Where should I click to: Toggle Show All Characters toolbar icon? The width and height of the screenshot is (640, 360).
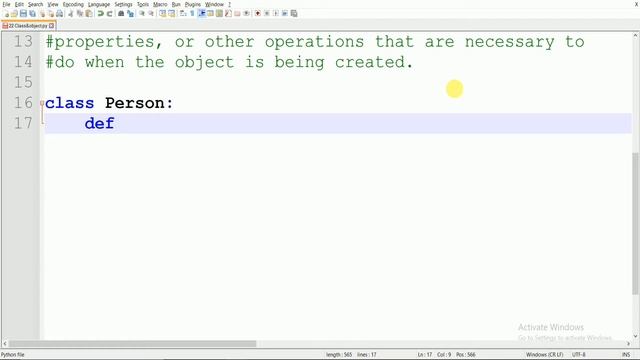(x=192, y=13)
